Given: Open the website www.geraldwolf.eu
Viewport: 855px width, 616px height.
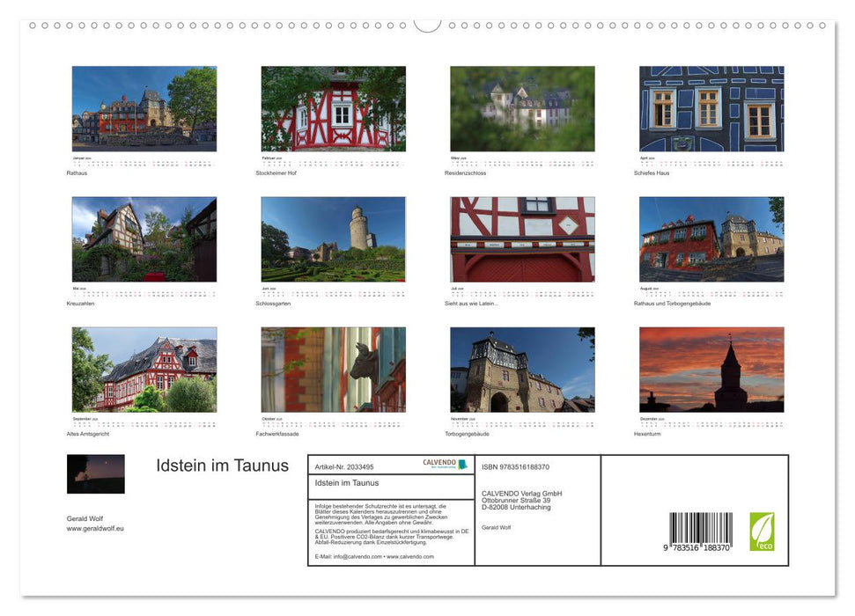Looking at the screenshot, I should click(x=97, y=527).
